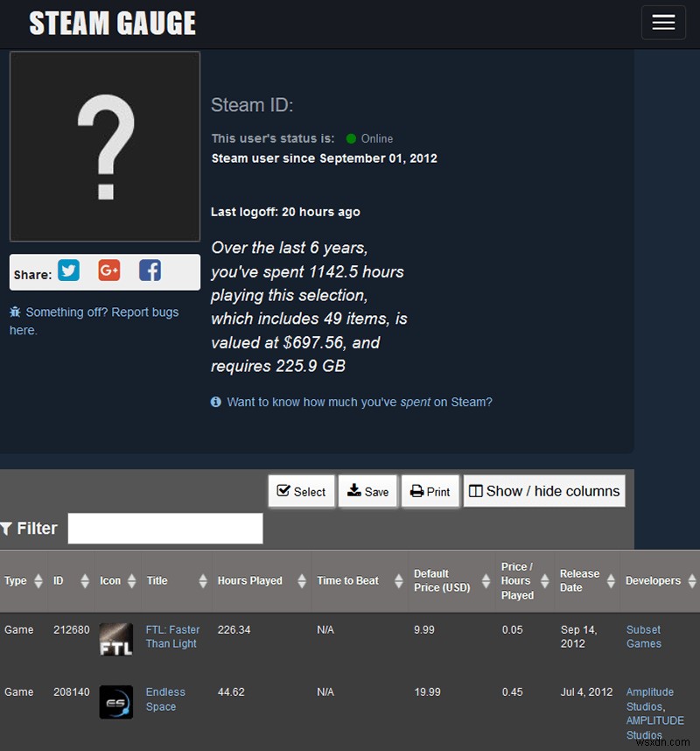
Task: Click the bug icon next to 'Something off?'
Action: (x=15, y=312)
